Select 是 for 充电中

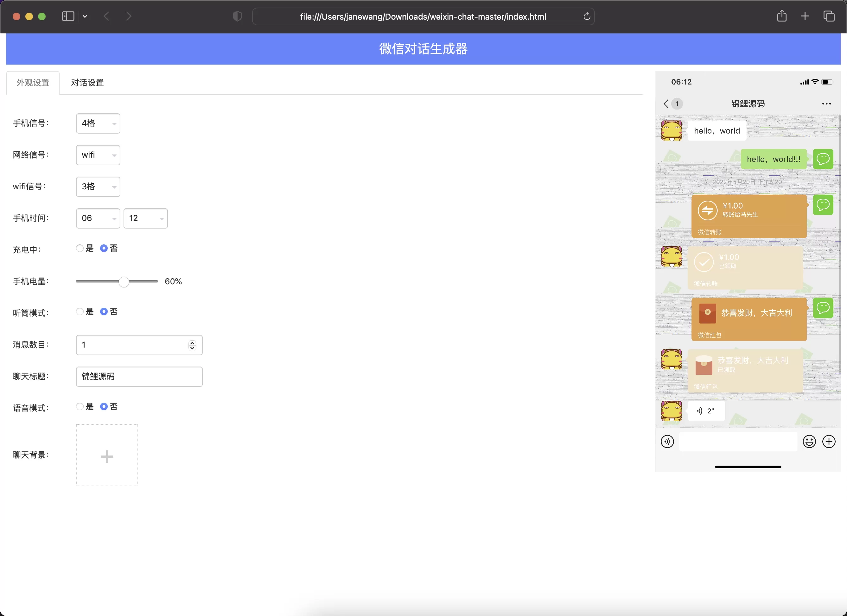click(80, 248)
